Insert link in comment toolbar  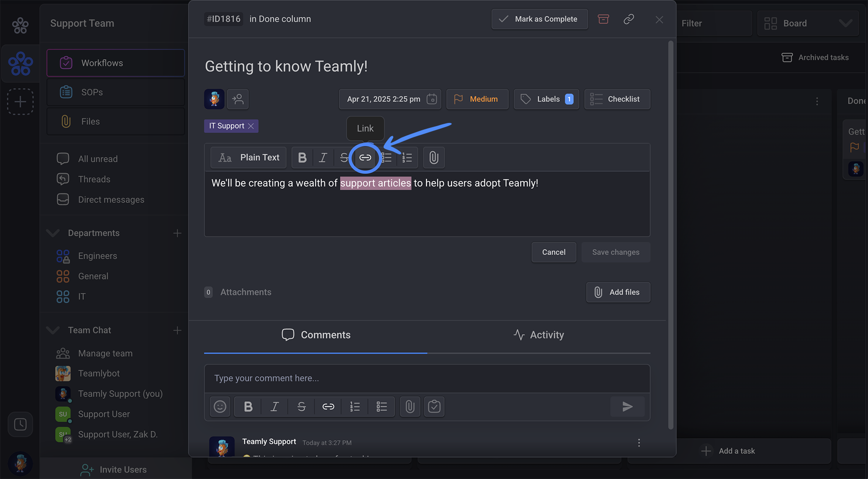[329, 407]
